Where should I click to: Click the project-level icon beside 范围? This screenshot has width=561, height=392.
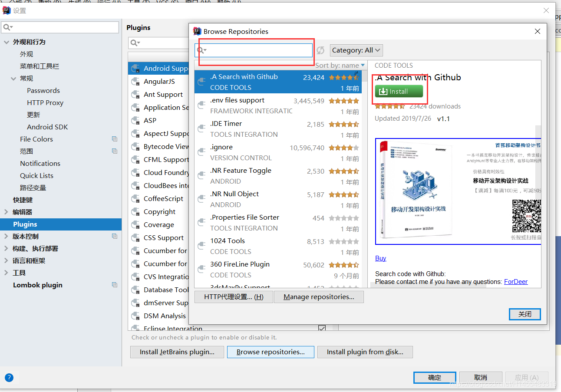point(115,151)
